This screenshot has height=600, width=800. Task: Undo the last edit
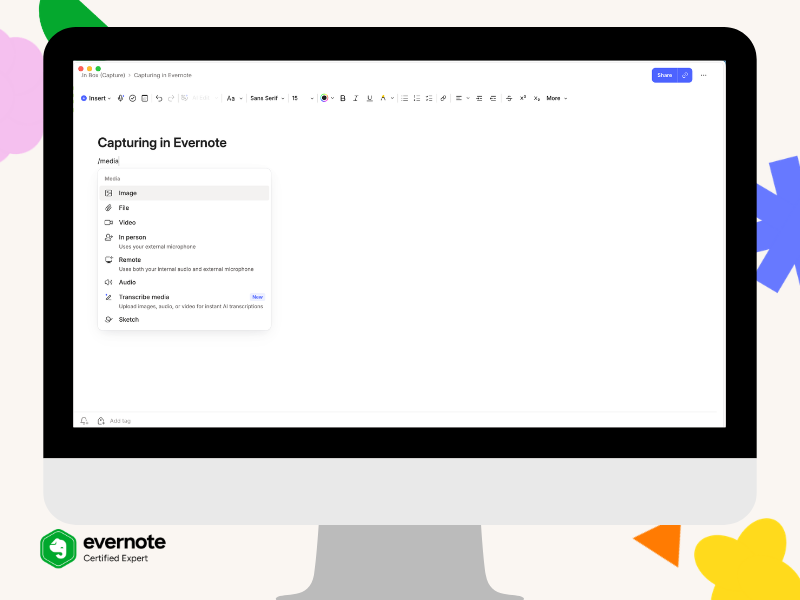click(x=159, y=98)
